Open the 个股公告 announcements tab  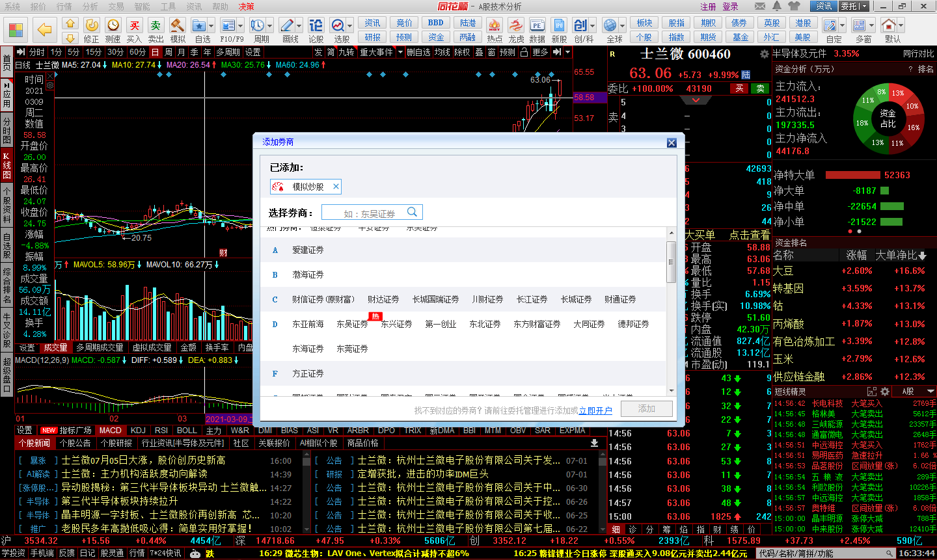tap(75, 443)
